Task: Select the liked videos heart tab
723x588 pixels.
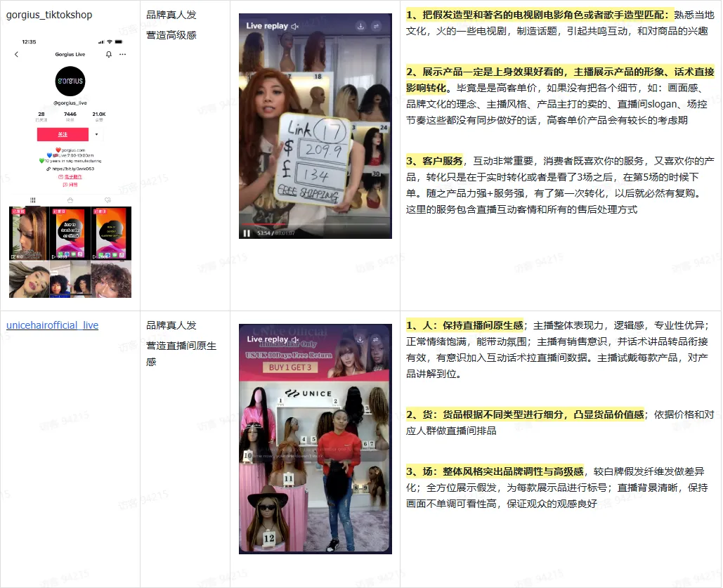Action: 108,200
